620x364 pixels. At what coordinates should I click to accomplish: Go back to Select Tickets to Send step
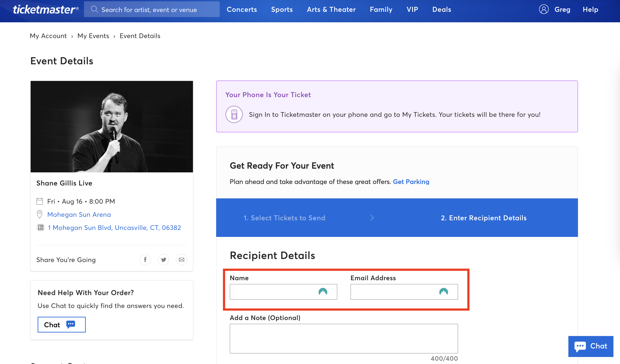284,218
